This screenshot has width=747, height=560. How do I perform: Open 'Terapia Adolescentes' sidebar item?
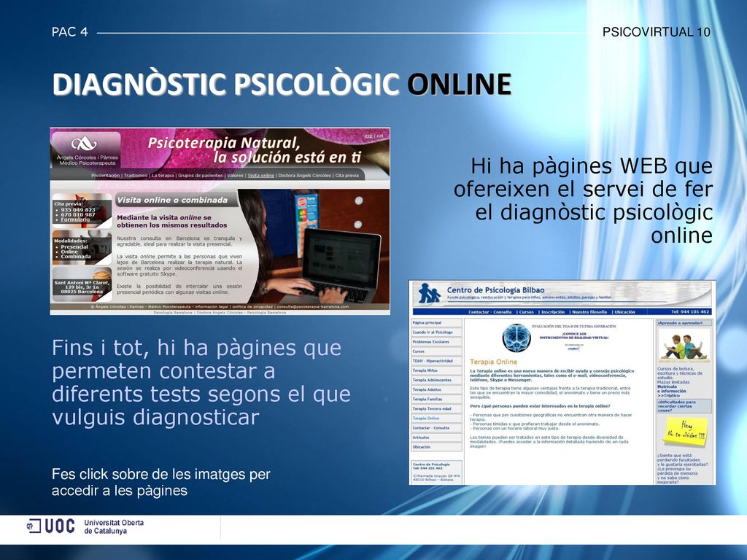pos(436,380)
